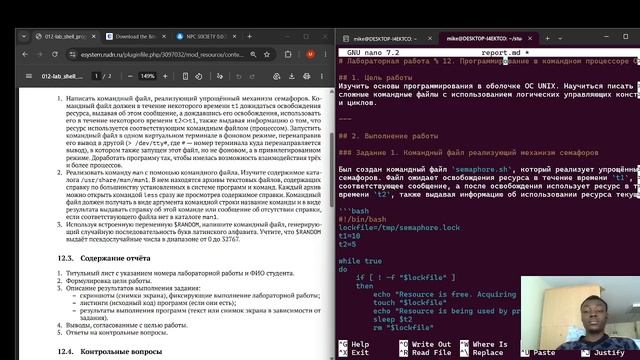Image resolution: width=640 pixels, height=360 pixels.
Task: Open PDF viewer more actions menu
Action: [x=322, y=76]
